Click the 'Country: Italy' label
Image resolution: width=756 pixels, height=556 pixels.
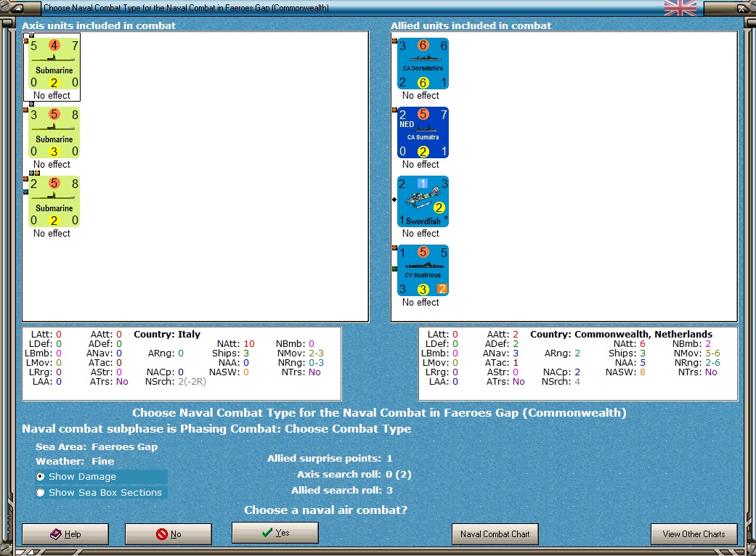(x=167, y=334)
